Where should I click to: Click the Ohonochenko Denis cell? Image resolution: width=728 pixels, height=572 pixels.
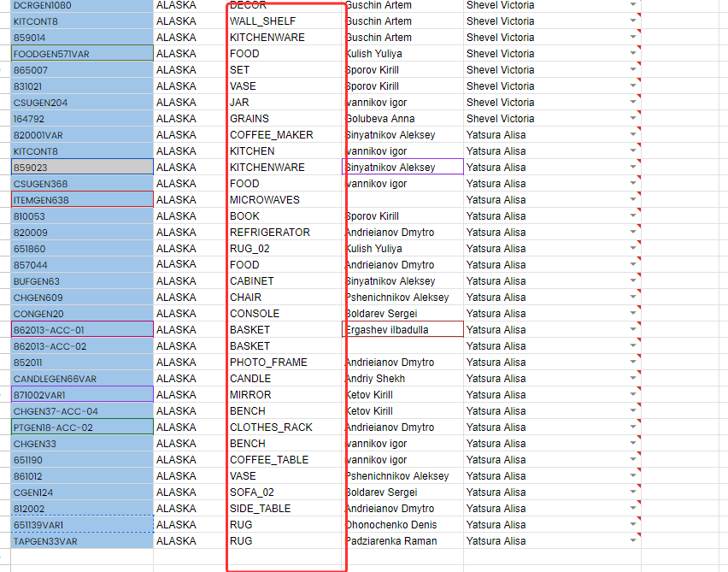[402, 525]
